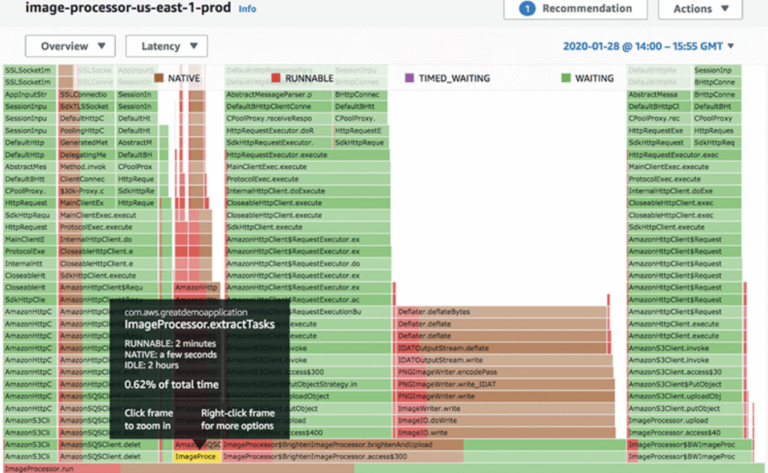The height and width of the screenshot is (473, 768).
Task: Click the Deflater.deflateBytes frame
Action: click(500, 311)
